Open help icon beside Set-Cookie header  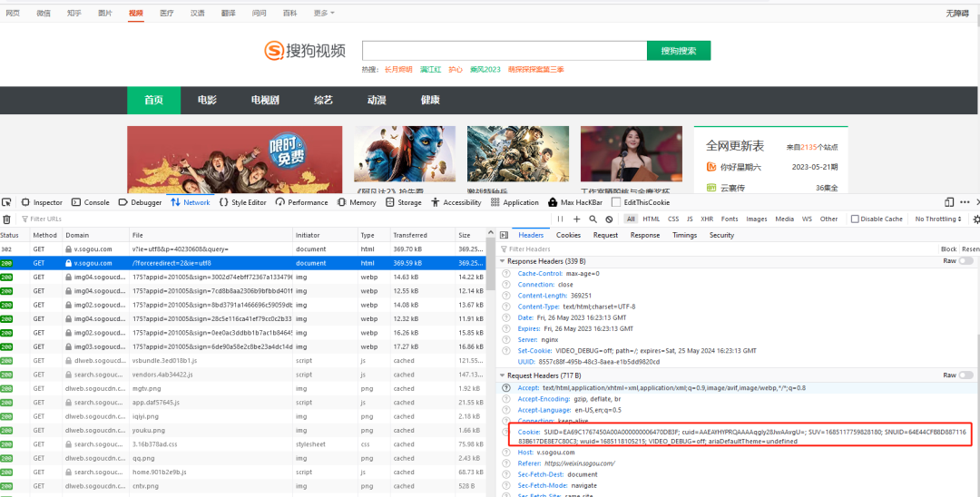(x=506, y=351)
